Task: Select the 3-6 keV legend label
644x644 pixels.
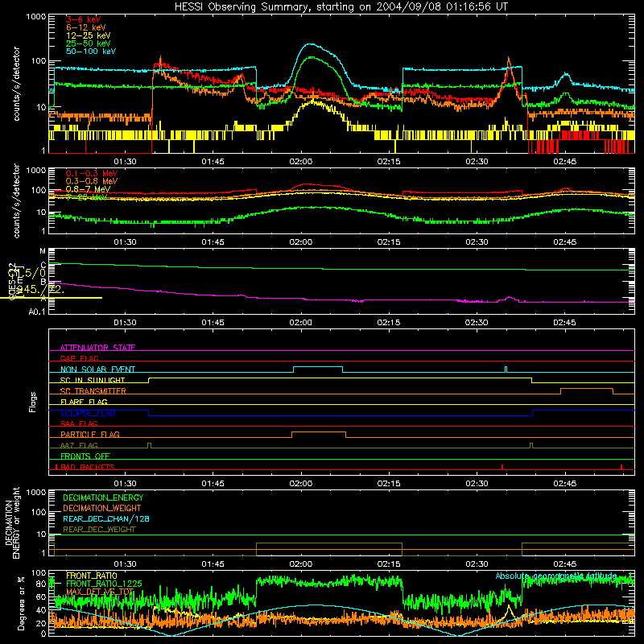Action: (84, 19)
